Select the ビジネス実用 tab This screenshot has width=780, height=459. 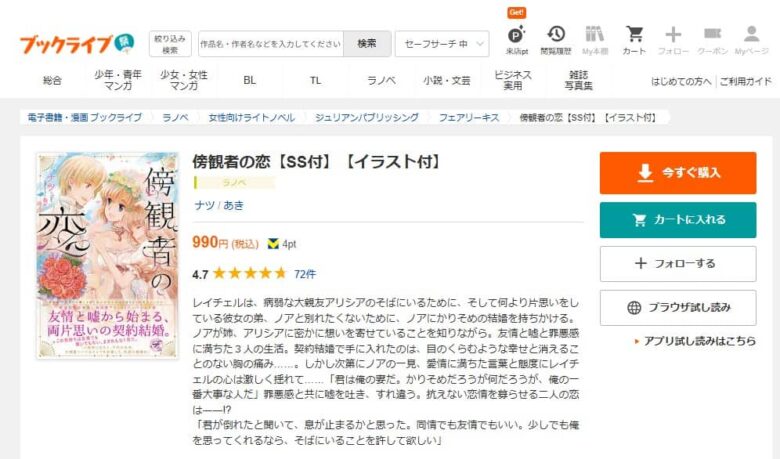[x=512, y=81]
